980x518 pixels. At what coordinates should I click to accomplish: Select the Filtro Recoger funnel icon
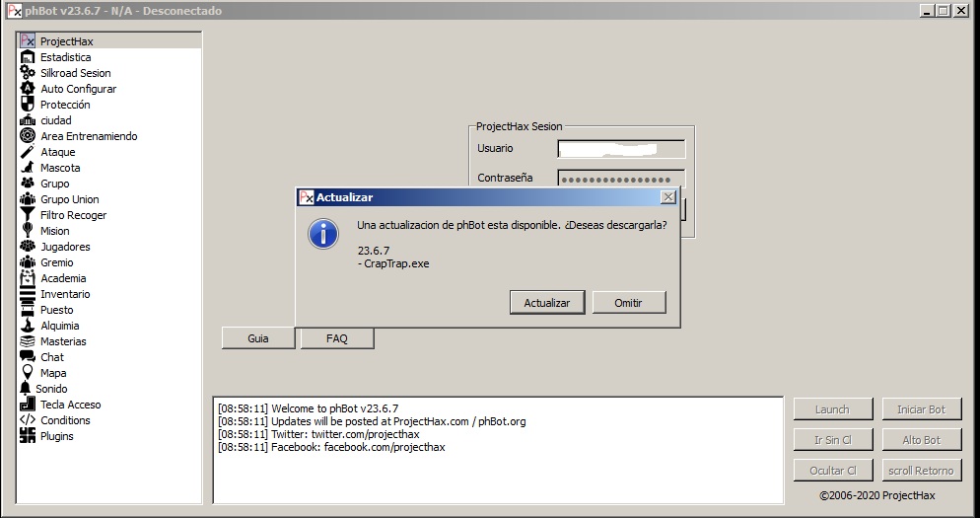(28, 215)
